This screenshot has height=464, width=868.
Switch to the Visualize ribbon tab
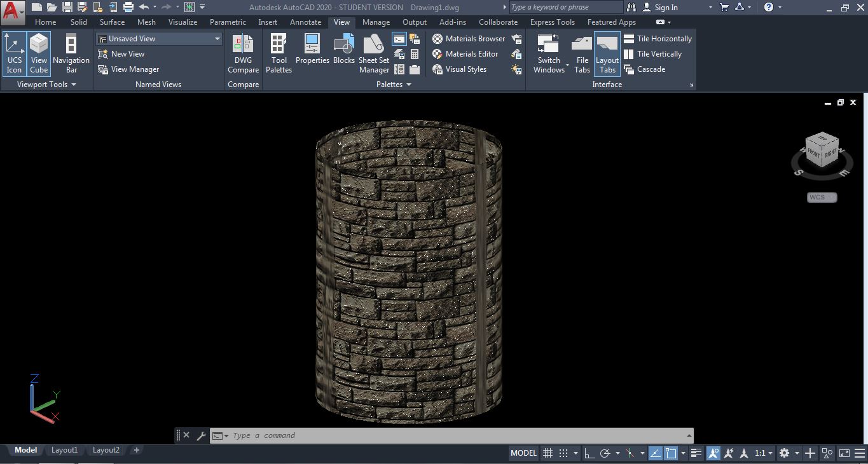pyautogui.click(x=183, y=22)
